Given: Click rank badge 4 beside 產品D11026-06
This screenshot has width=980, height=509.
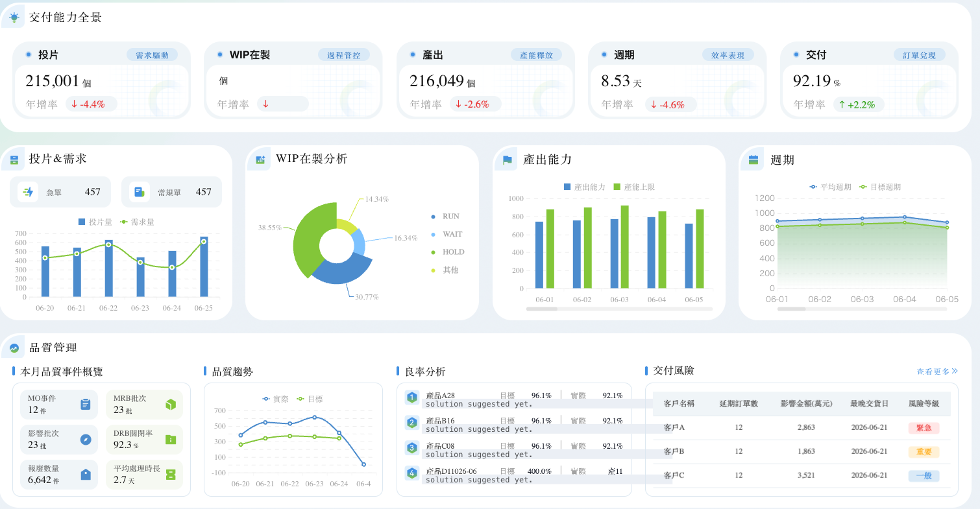Looking at the screenshot, I should coord(412,473).
